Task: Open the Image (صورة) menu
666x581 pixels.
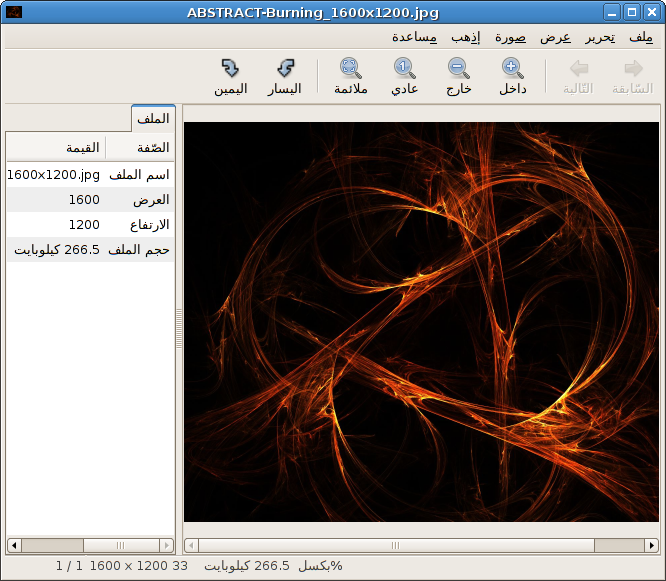Action: [x=510, y=37]
